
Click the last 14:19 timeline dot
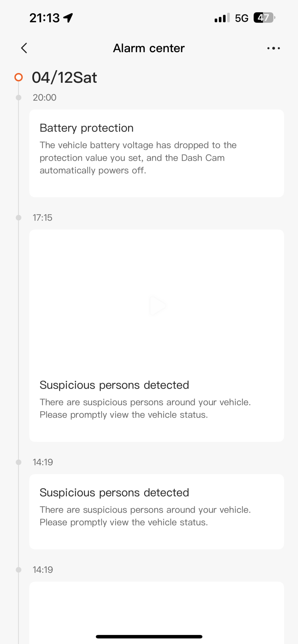click(19, 570)
